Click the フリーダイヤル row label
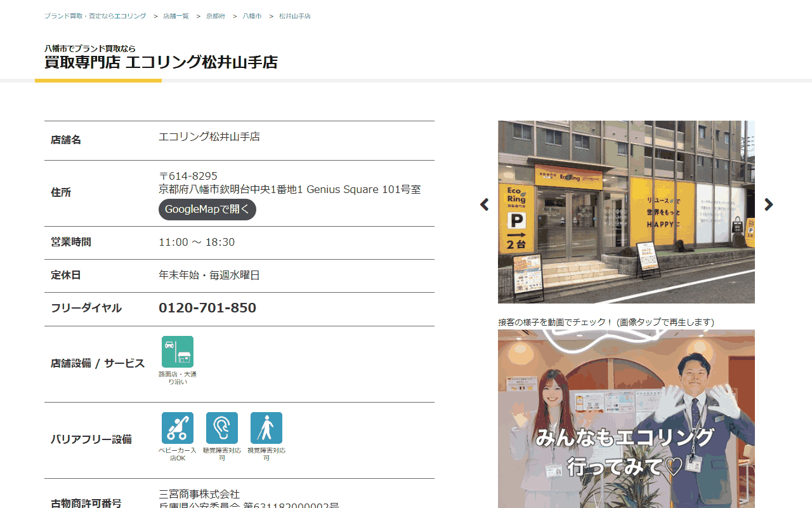812x508 pixels. [x=86, y=308]
